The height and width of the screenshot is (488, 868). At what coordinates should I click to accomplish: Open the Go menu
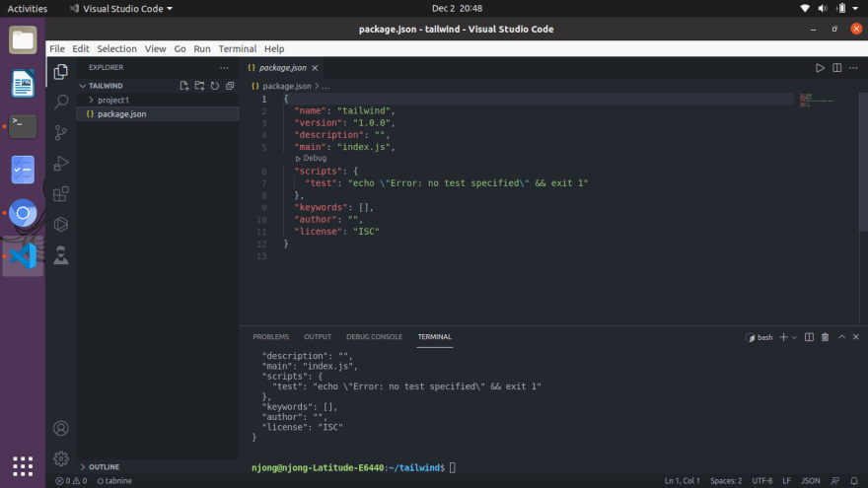[180, 48]
